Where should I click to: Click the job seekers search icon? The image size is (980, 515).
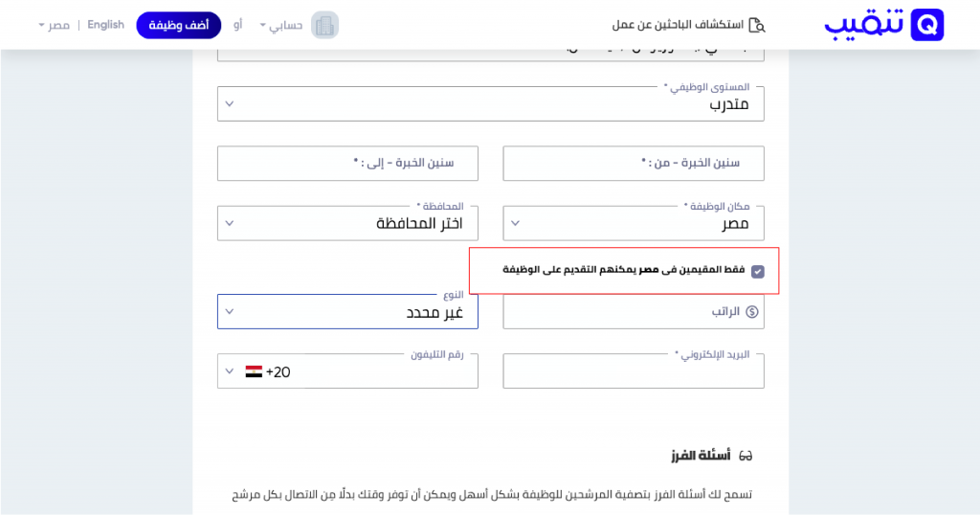[757, 25]
